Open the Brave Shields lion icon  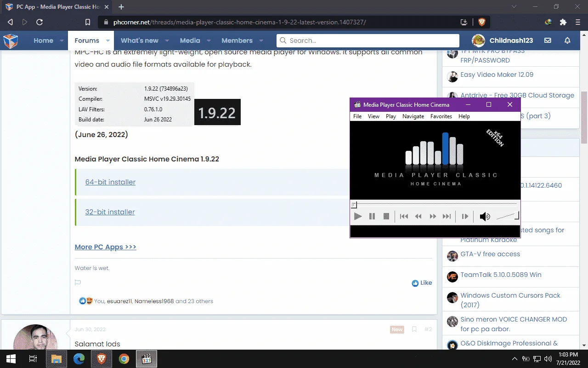(x=481, y=22)
